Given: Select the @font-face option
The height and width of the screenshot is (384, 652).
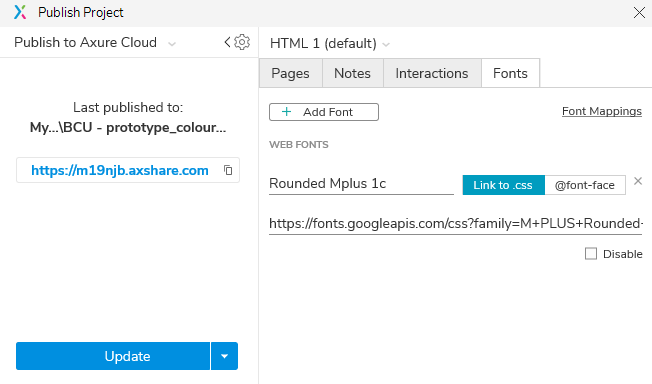Looking at the screenshot, I should 585,185.
